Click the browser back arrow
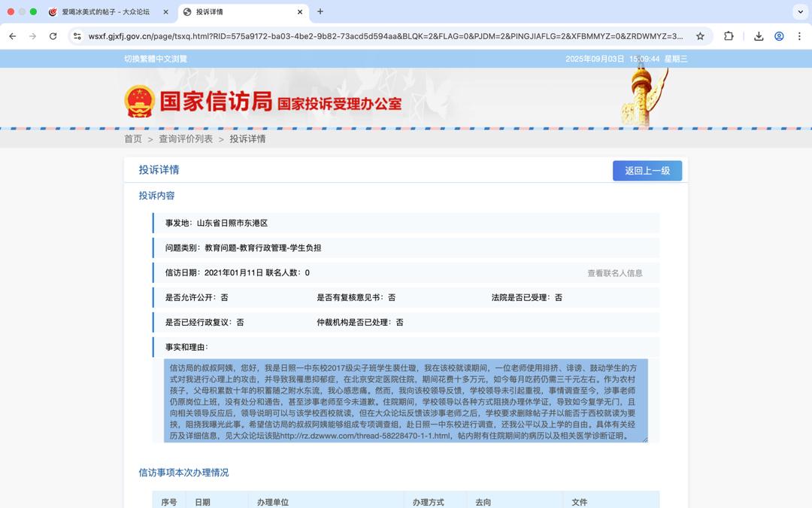Viewport: 812px width, 508px height. click(13, 36)
